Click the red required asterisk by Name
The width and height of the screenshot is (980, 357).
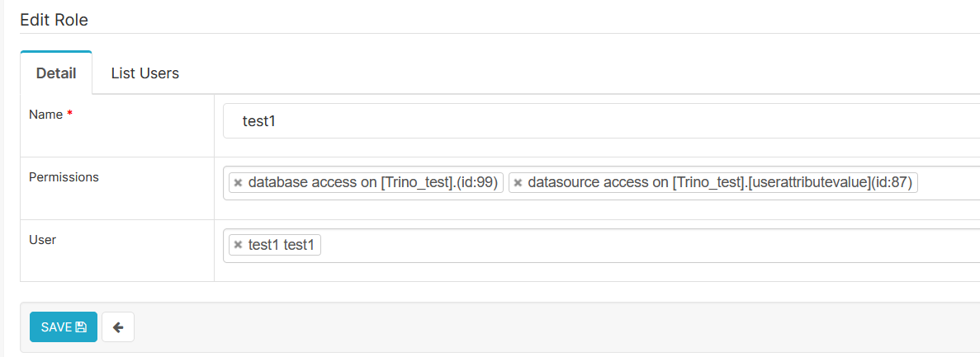69,115
